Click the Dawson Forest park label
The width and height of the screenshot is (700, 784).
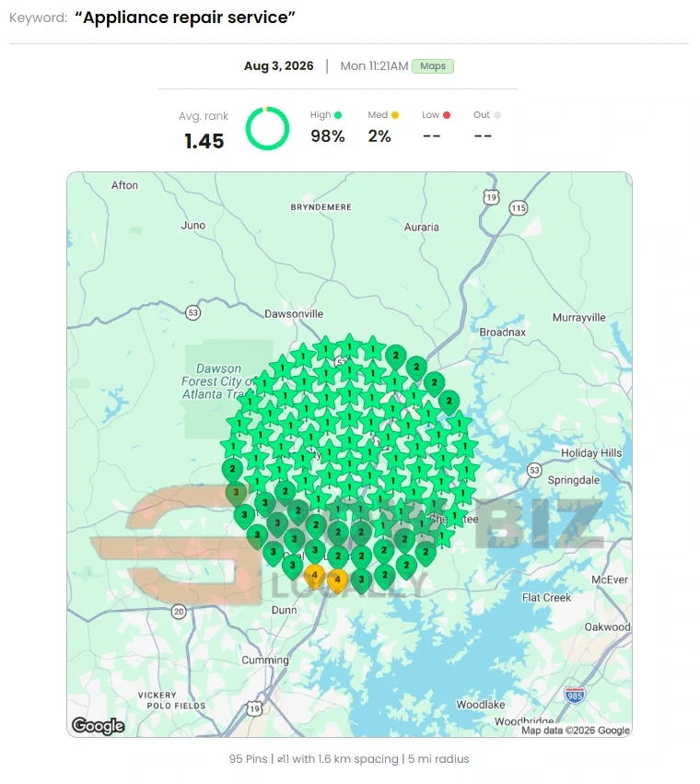tap(218, 381)
